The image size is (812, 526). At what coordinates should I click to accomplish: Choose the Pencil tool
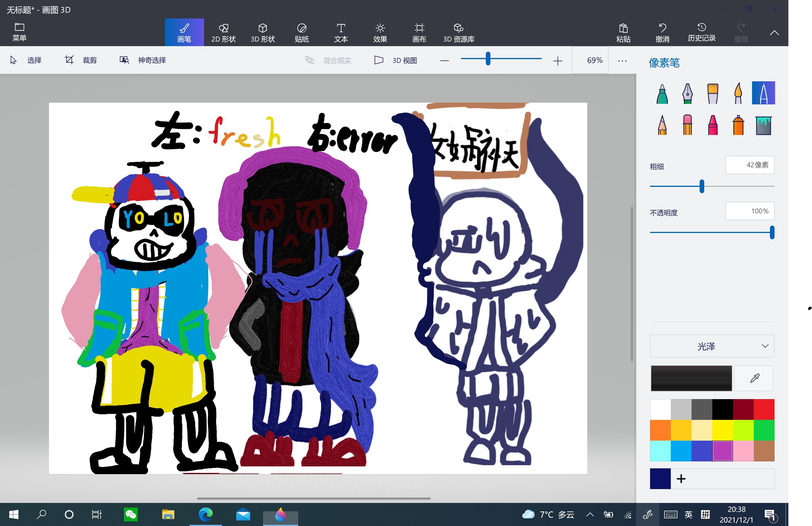point(662,125)
